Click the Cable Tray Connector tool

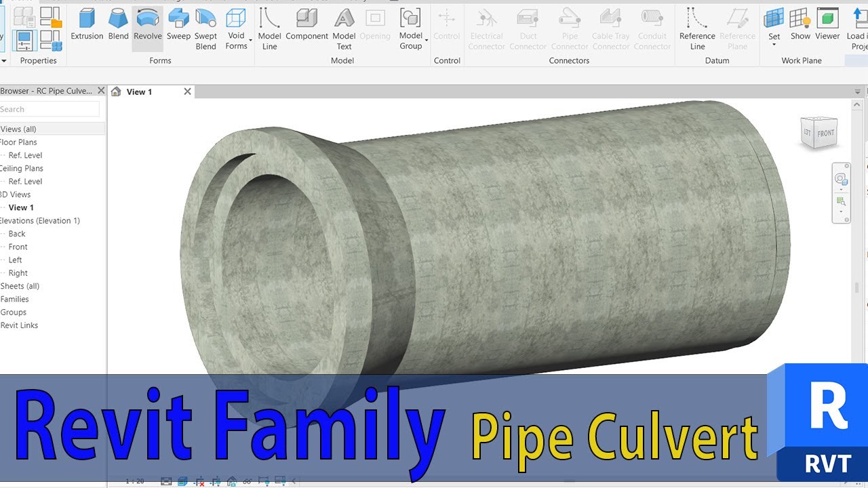click(611, 29)
